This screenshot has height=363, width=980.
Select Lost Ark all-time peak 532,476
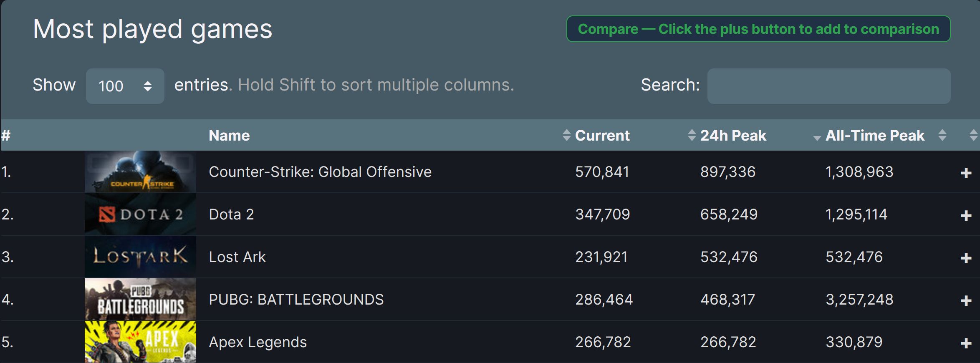(854, 257)
